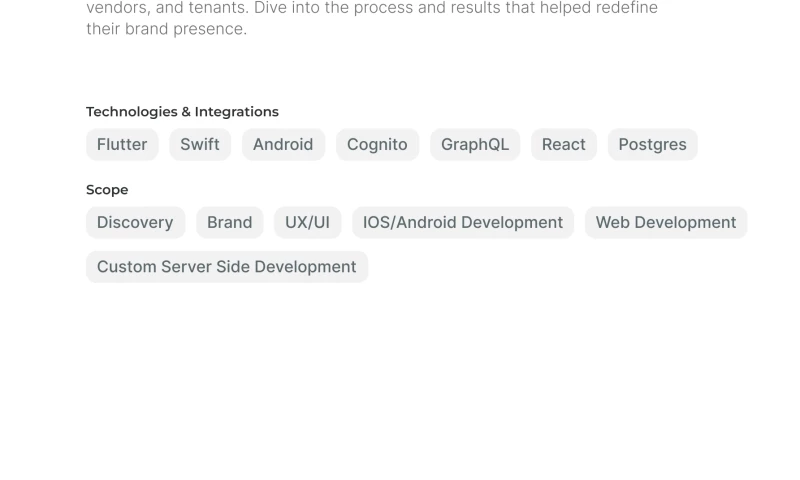The width and height of the screenshot is (800, 480).
Task: Choose the Cognito tag
Action: pos(377,144)
